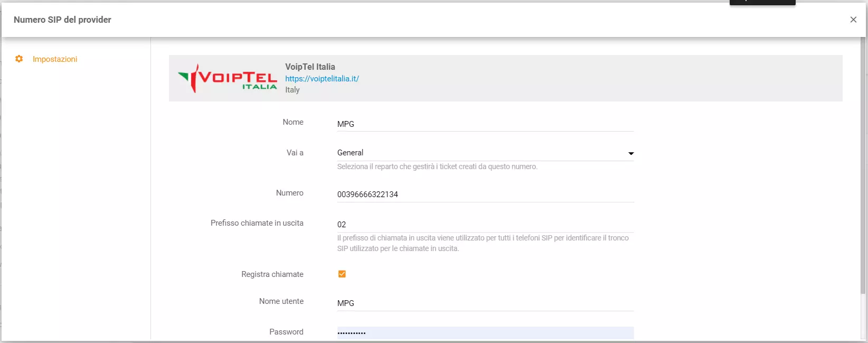The image size is (868, 343).
Task: Close the Numero SIP del provider dialog
Action: (853, 20)
